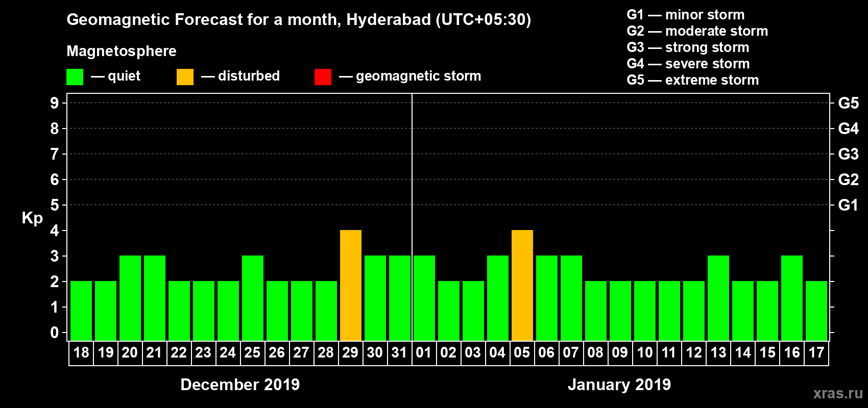Click the green bar for January 17

point(816,311)
